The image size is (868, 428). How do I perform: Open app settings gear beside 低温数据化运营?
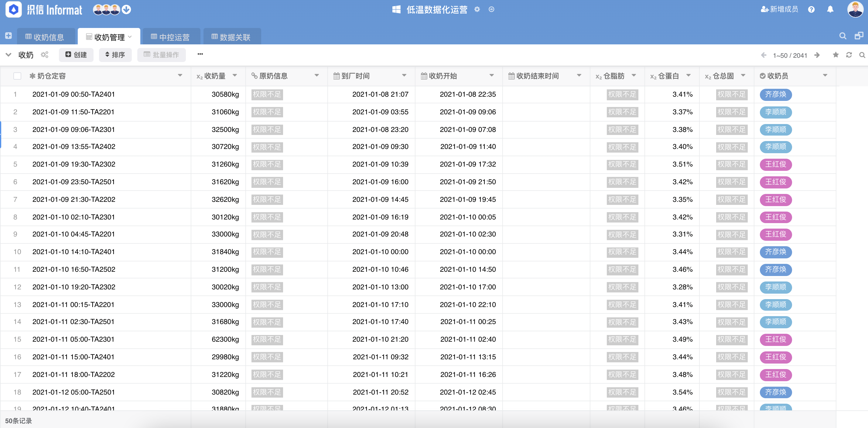[477, 9]
